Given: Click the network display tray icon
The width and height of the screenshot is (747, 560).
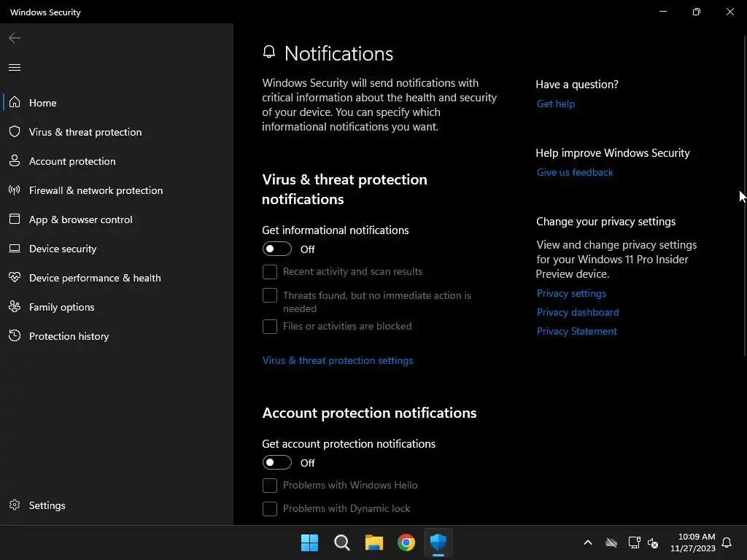Looking at the screenshot, I should tap(634, 542).
